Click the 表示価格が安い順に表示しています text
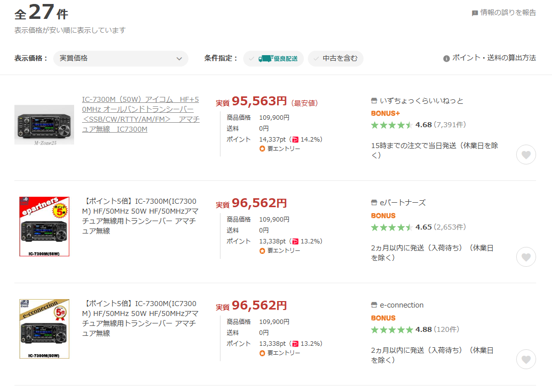The width and height of the screenshot is (552, 392). (70, 30)
